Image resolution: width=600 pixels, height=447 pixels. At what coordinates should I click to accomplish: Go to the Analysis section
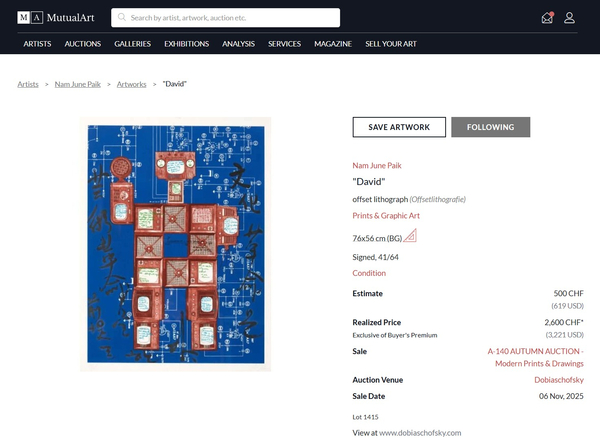click(x=238, y=44)
